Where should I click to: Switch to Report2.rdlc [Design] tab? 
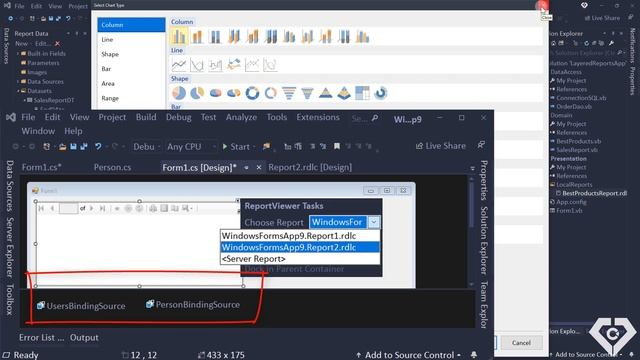tap(310, 167)
